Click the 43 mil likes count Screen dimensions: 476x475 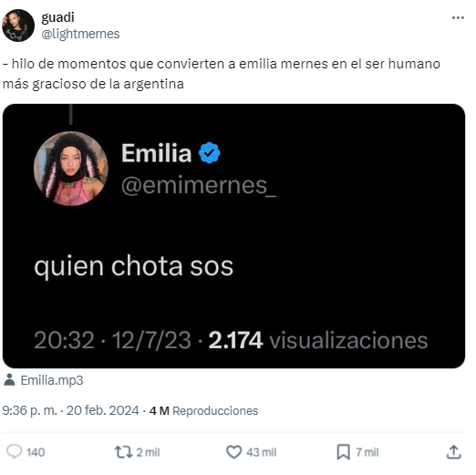262,452
